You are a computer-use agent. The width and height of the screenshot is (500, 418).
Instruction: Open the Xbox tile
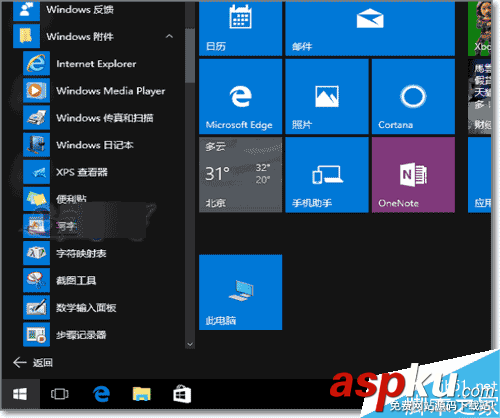click(x=479, y=28)
